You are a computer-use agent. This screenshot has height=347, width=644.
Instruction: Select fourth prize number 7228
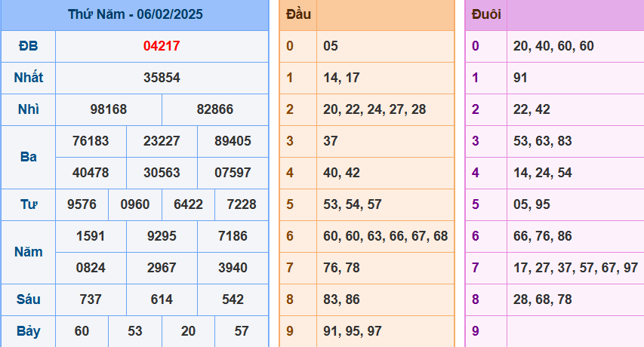coord(242,204)
